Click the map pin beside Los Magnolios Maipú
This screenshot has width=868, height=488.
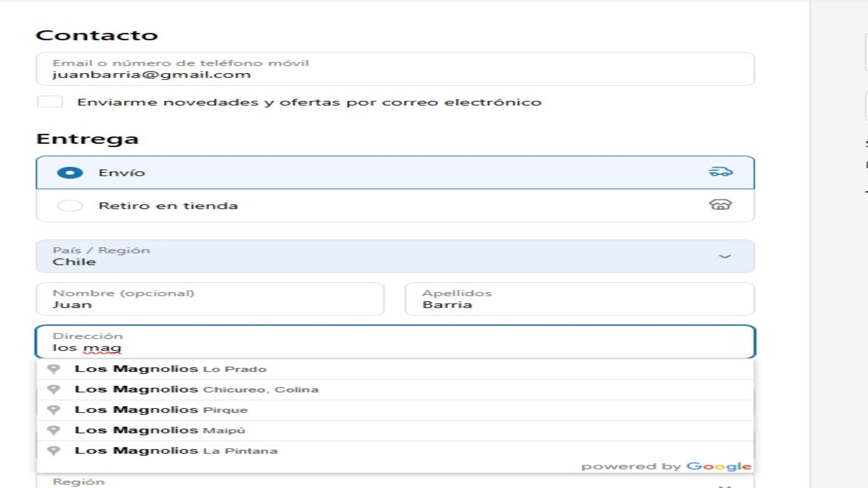click(54, 430)
